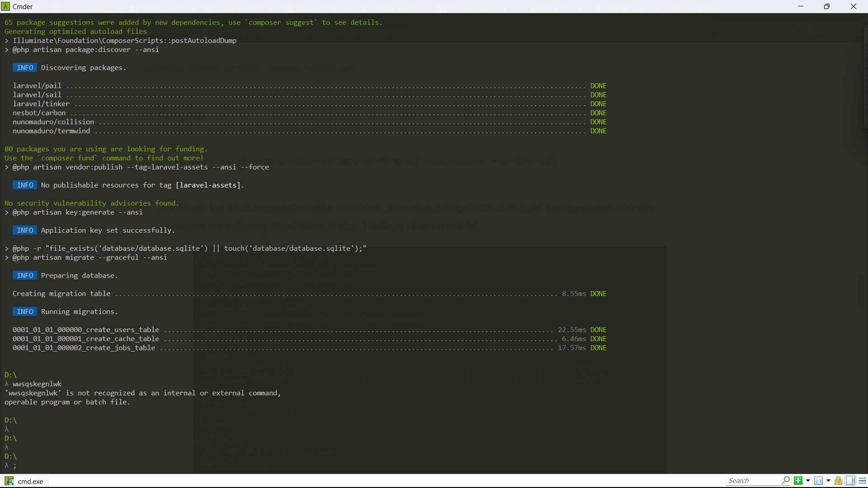Click the active console number icon
868x488 pixels.
coord(818,481)
